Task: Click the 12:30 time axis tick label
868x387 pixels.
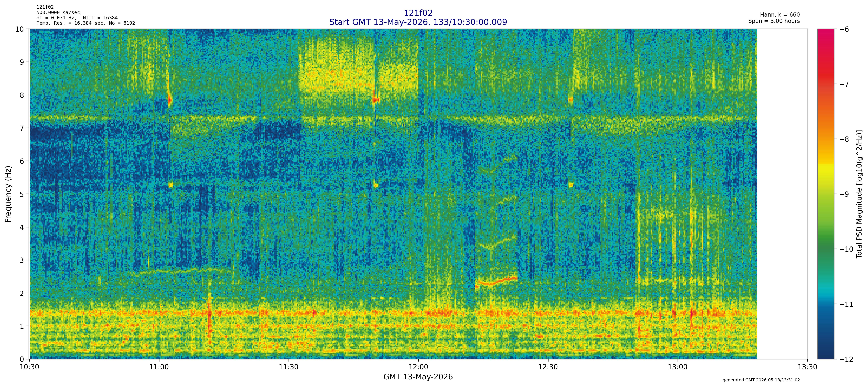Action: click(548, 367)
